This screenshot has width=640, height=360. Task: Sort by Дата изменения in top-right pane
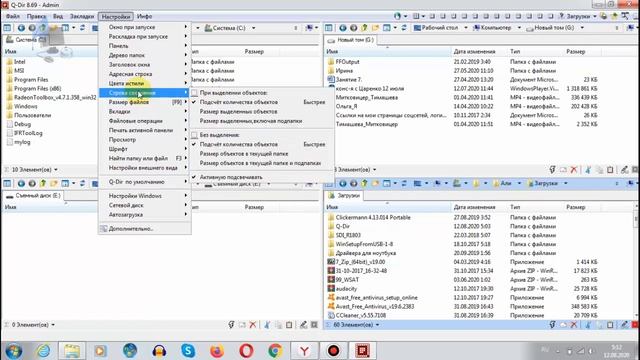(x=474, y=52)
